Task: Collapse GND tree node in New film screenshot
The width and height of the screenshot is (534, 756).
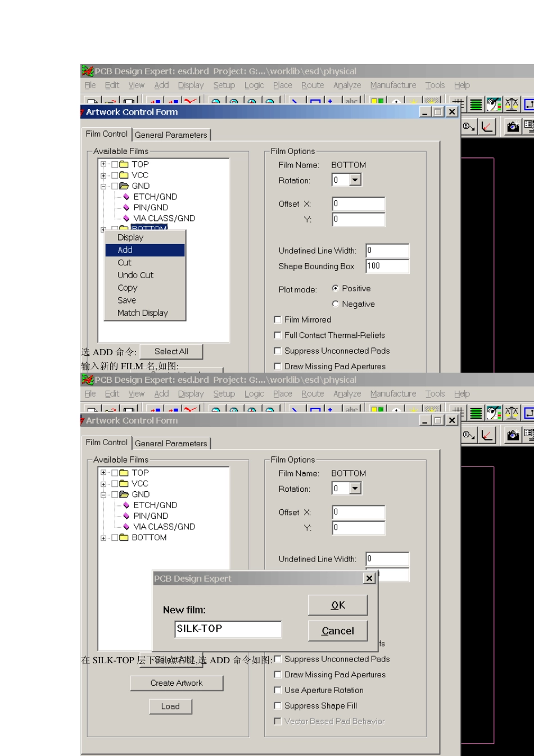Action: (103, 495)
